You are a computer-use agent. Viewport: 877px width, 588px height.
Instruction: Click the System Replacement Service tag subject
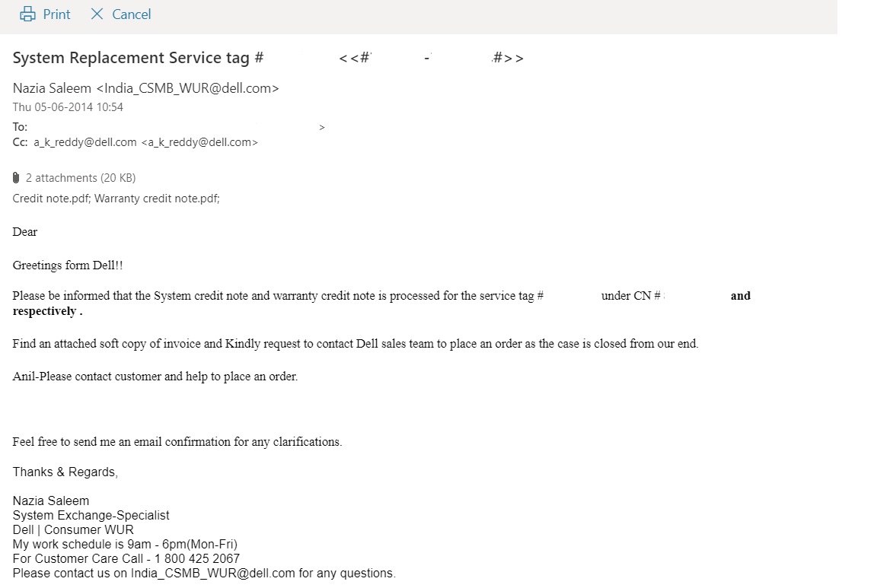[x=138, y=59]
